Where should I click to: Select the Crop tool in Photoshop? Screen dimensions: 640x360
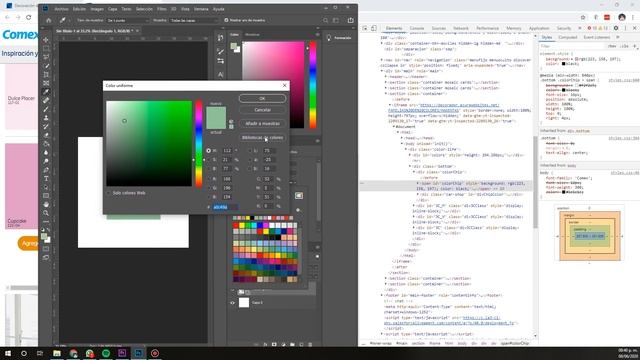click(x=46, y=74)
